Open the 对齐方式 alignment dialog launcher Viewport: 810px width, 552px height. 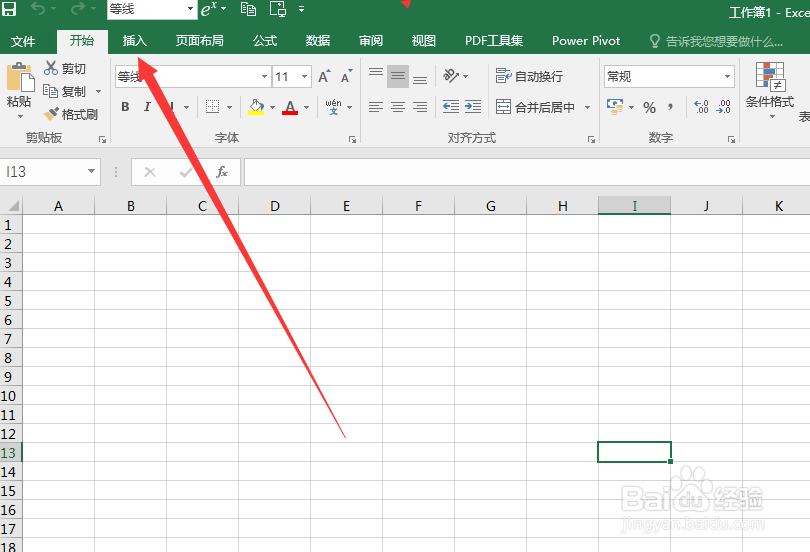pyautogui.click(x=591, y=139)
